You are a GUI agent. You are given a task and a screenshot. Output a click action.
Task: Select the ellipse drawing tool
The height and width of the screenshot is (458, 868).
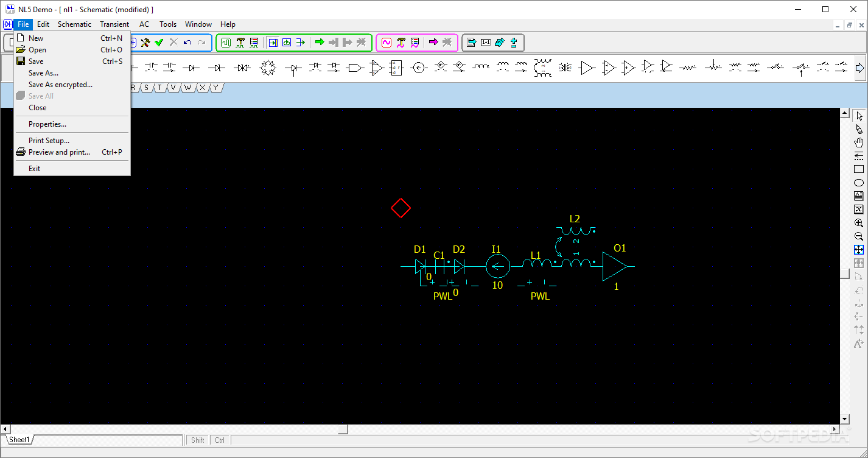859,183
